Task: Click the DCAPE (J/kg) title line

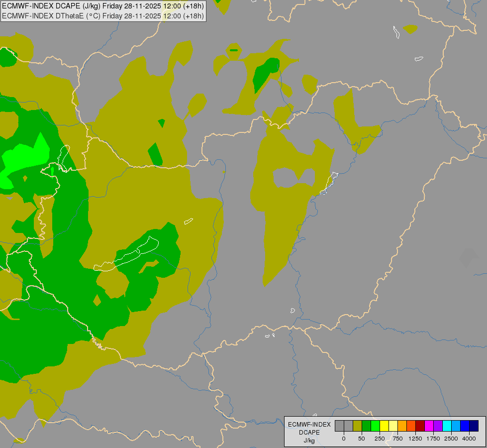Action: [x=103, y=6]
